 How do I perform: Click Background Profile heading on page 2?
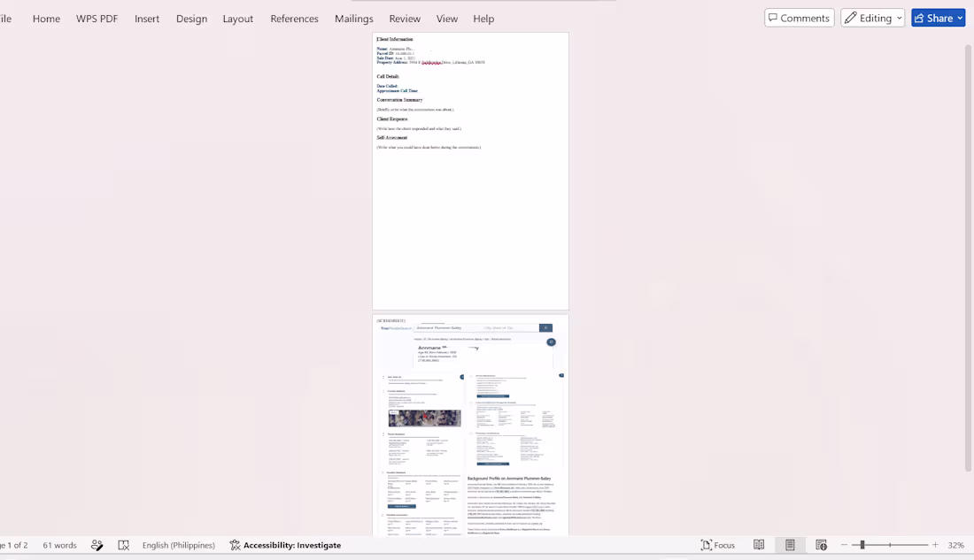click(509, 479)
